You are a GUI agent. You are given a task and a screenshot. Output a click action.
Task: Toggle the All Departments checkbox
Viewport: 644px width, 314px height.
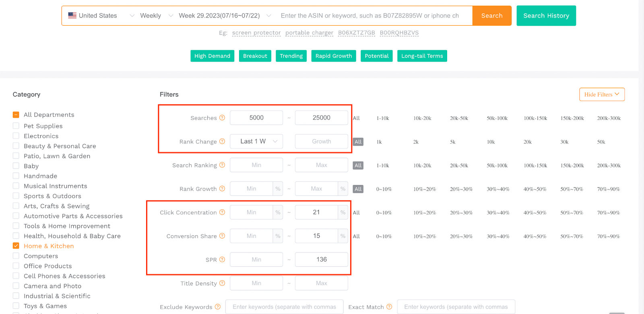pos(16,115)
